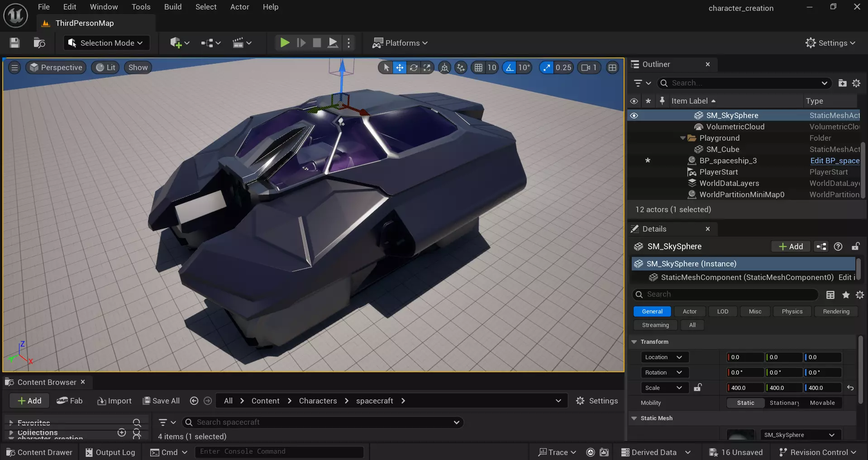Screen dimensions: 868x460
Task: Open camera speed setting showing 1
Action: (590, 67)
